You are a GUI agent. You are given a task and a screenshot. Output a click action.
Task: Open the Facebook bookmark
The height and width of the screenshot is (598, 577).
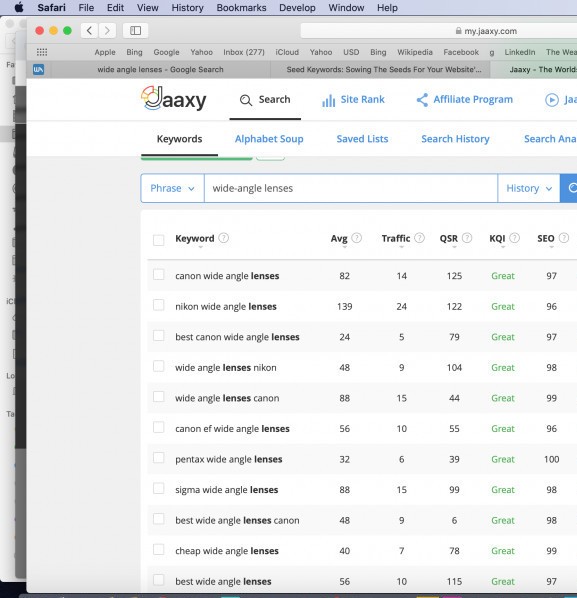click(x=461, y=52)
